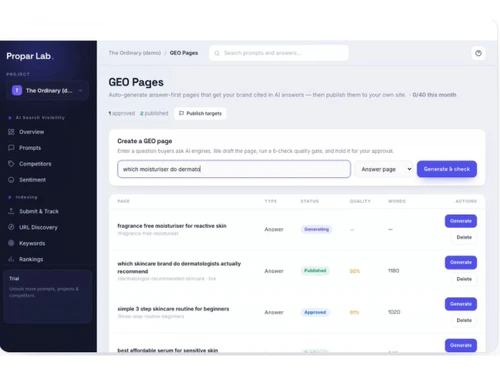Click the Rankings bar chart icon
Image resolution: width=500 pixels, height=375 pixels.
(11, 259)
